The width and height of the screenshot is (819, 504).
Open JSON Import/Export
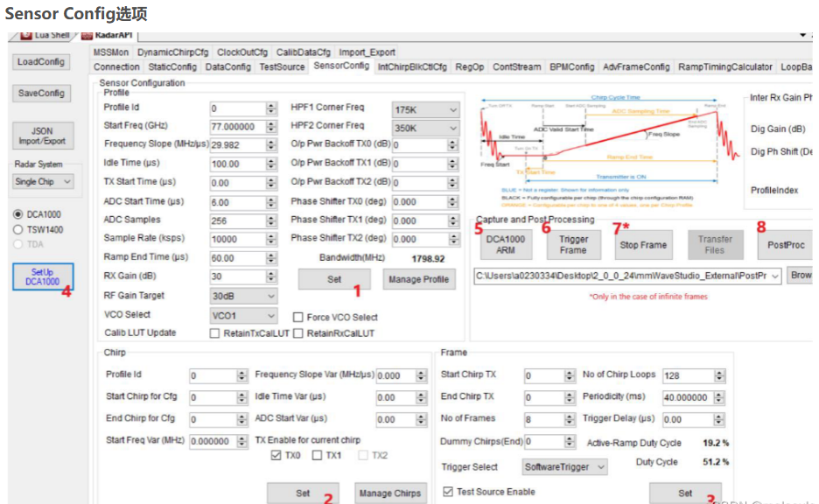pos(42,136)
